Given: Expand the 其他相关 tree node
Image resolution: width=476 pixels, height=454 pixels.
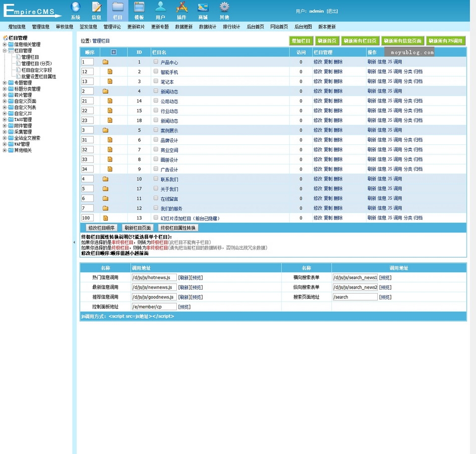Looking at the screenshot, I should click(5, 150).
